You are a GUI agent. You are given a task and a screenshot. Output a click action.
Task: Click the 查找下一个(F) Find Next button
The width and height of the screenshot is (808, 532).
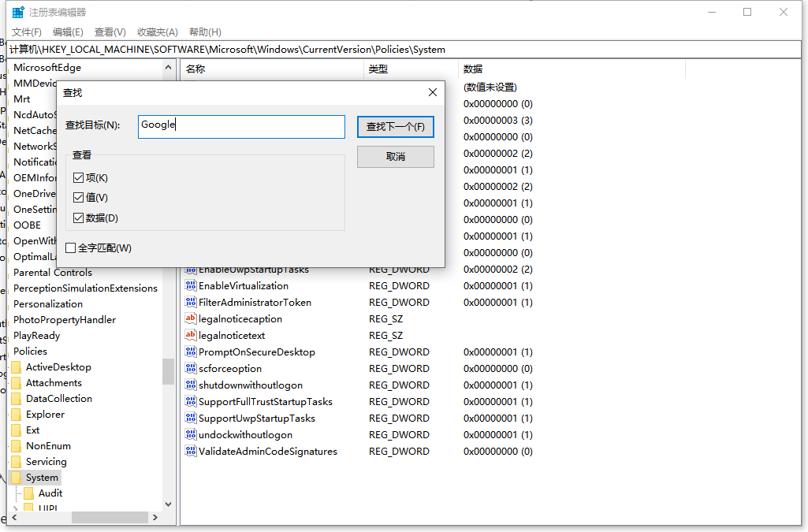pyautogui.click(x=396, y=127)
